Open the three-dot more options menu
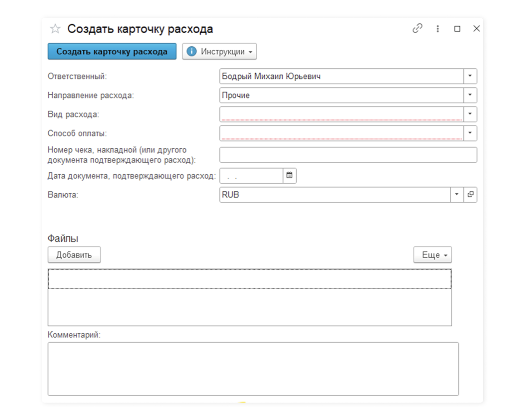This screenshot has width=525, height=420. click(437, 29)
